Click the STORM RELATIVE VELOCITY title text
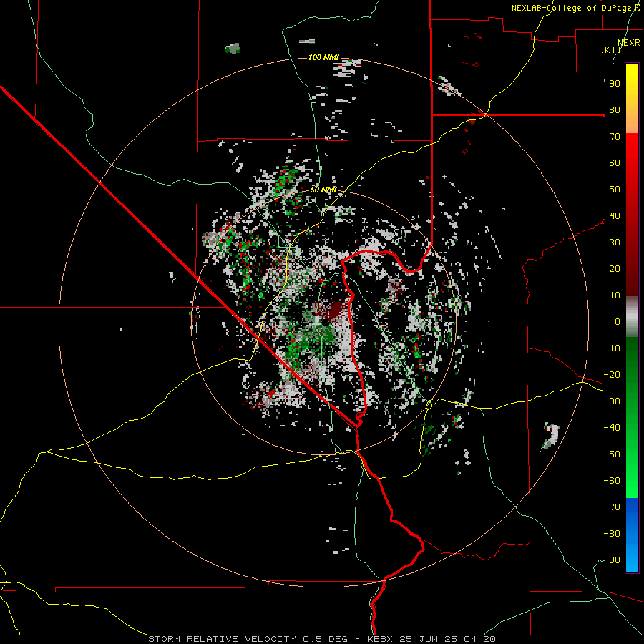The image size is (644, 644). [222, 639]
